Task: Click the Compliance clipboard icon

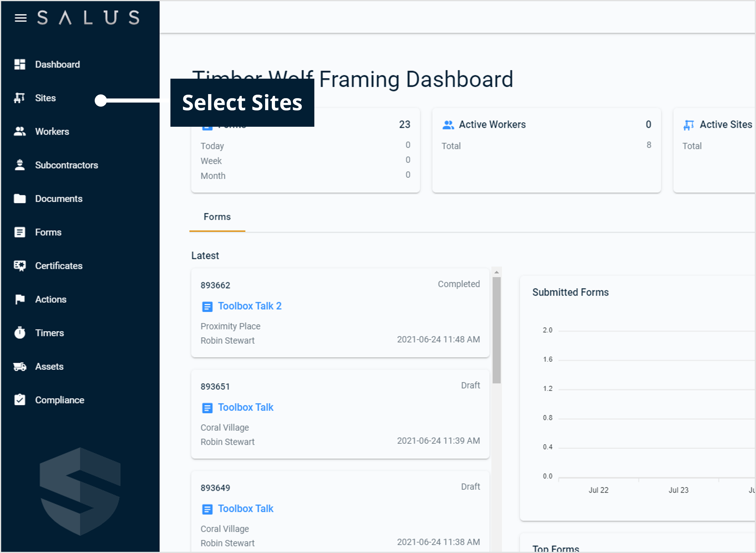Action: pyautogui.click(x=20, y=399)
